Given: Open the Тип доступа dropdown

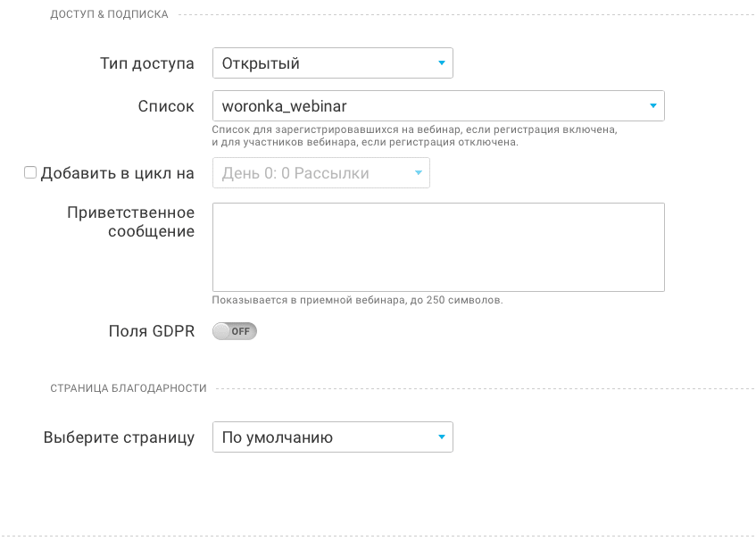Looking at the screenshot, I should (x=333, y=63).
